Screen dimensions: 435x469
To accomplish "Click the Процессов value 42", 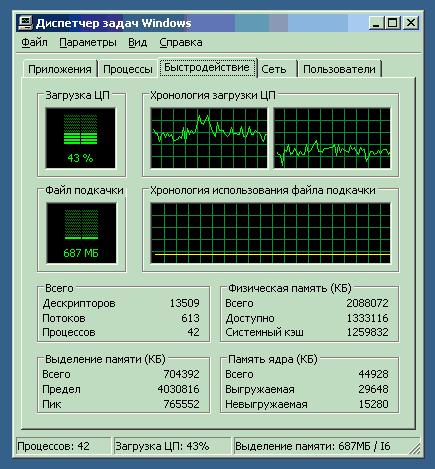I will (x=193, y=332).
